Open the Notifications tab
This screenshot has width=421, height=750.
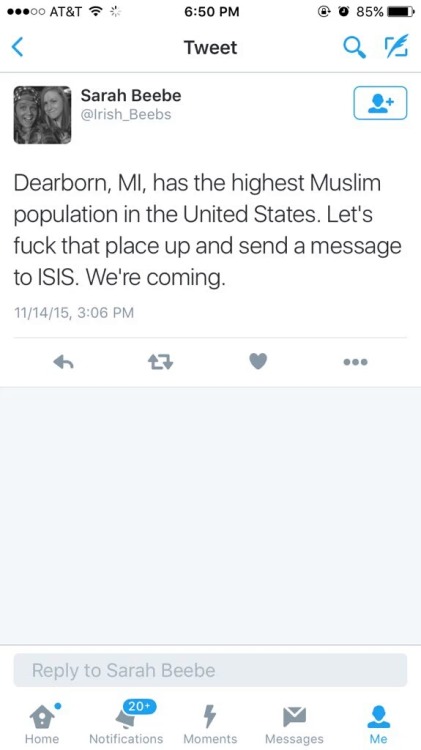point(126,723)
